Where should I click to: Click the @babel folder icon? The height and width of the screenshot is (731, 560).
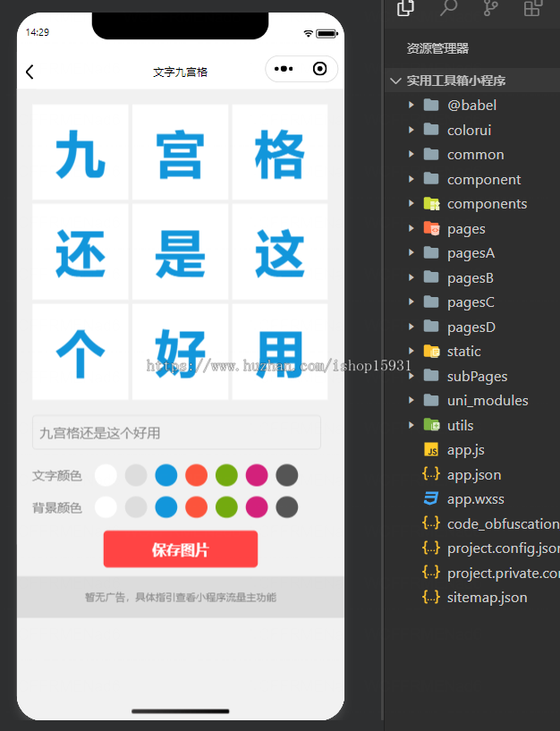(431, 105)
